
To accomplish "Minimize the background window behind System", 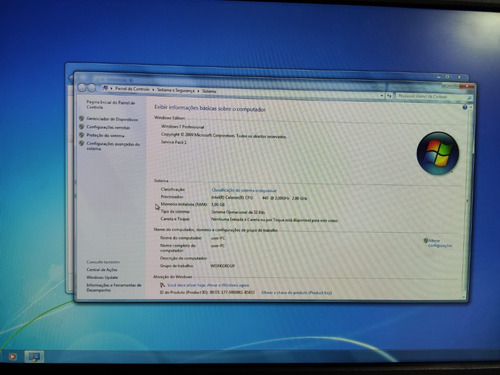I will coord(438,77).
